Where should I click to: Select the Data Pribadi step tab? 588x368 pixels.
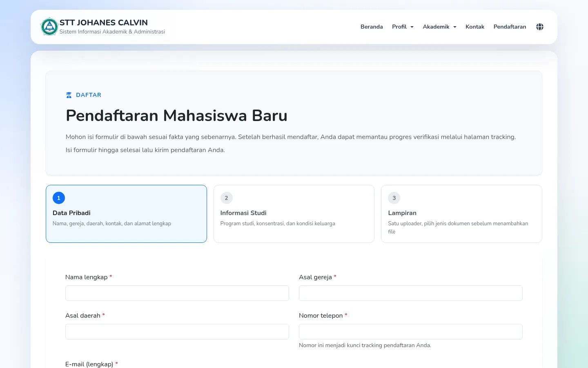pyautogui.click(x=126, y=214)
